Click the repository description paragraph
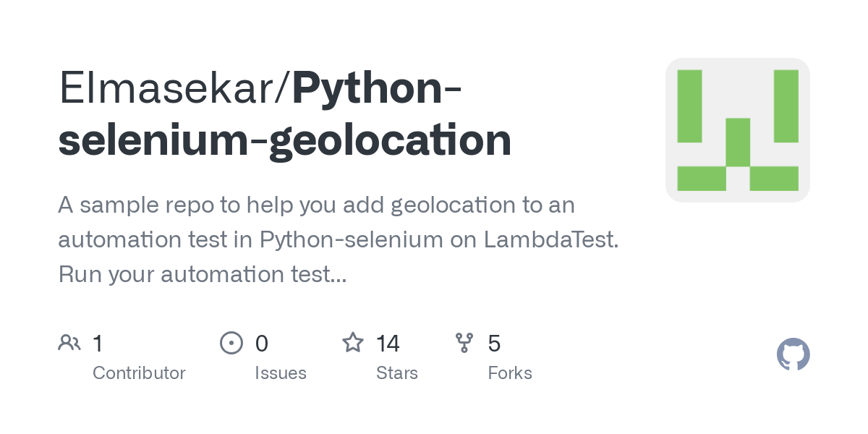Screen dimensions: 868x434 click(339, 239)
